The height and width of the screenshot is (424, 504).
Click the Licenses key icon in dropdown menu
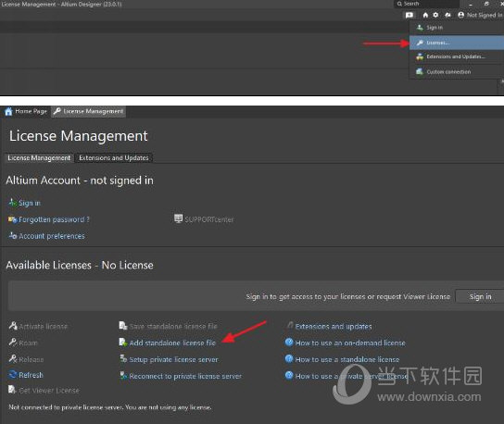tap(420, 43)
